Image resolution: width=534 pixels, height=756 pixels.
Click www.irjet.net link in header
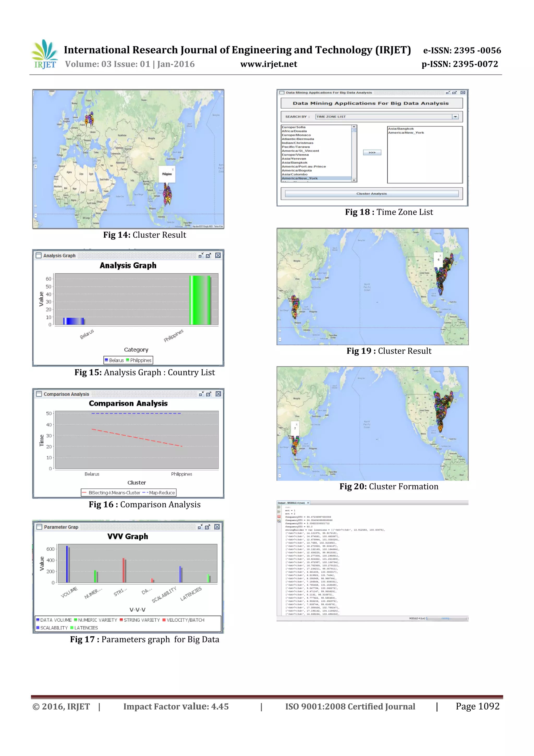coord(269,64)
